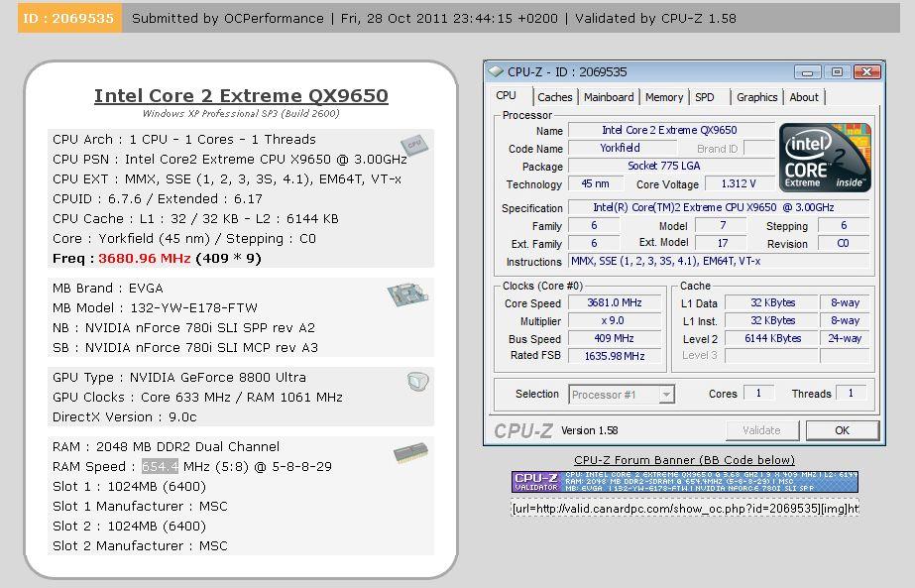
Task: Click the Stepping value 6 in CPU-Z
Action: (x=844, y=225)
